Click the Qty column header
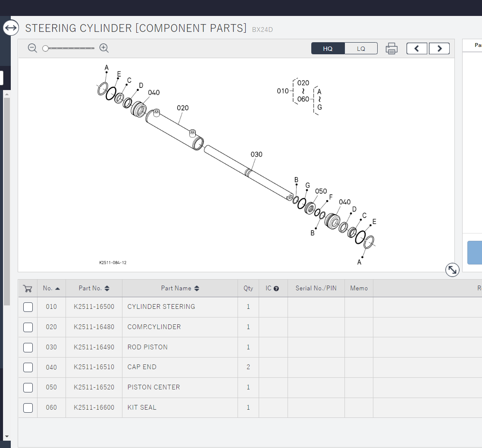Image resolution: width=482 pixels, height=448 pixels. [x=248, y=288]
